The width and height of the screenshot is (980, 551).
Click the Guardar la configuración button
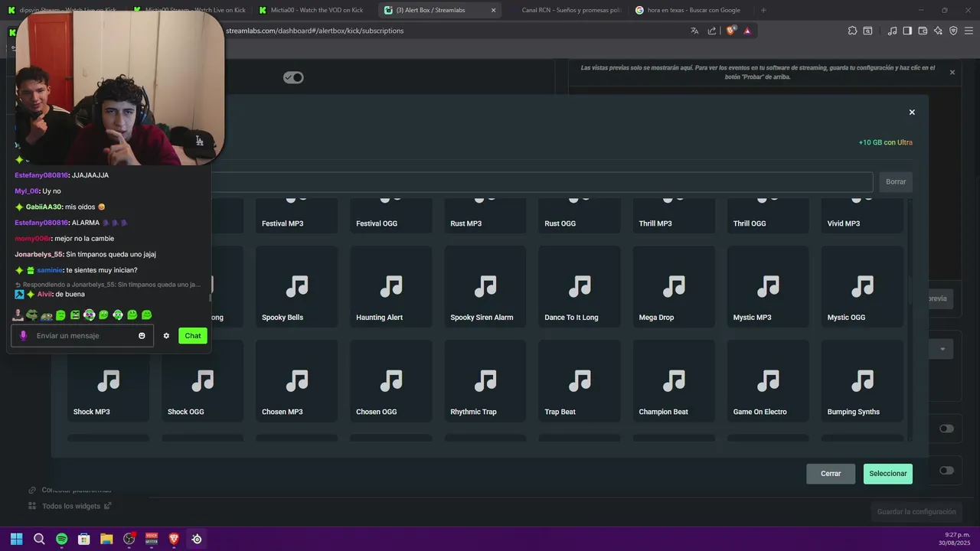point(916,512)
